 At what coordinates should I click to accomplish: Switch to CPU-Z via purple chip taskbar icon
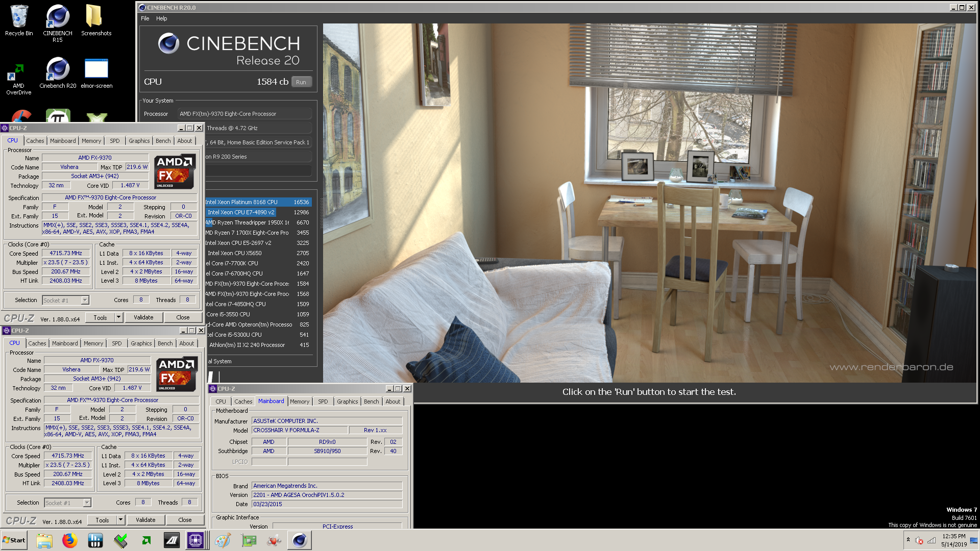pos(195,540)
